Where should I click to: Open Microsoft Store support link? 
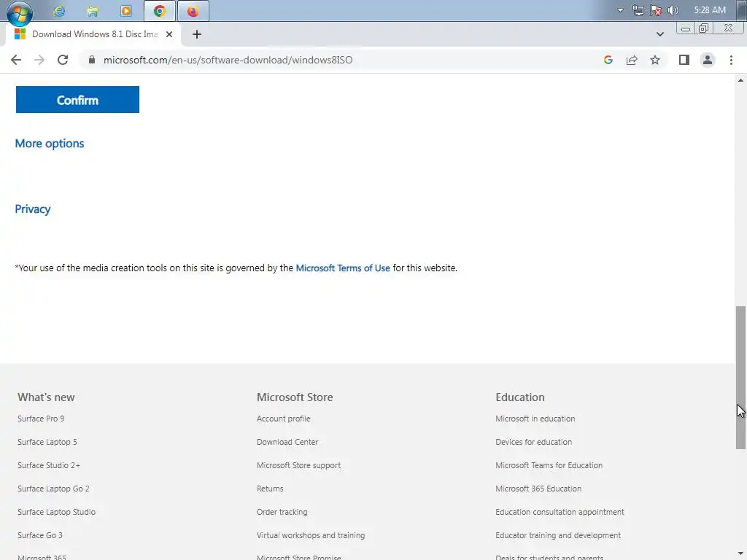(x=298, y=465)
